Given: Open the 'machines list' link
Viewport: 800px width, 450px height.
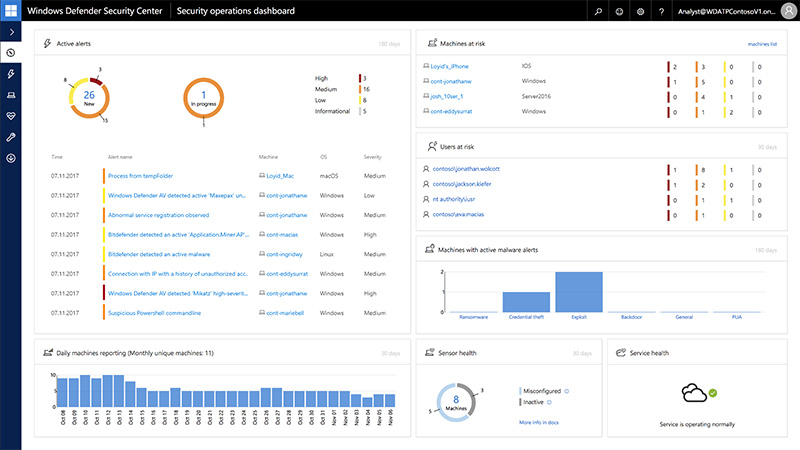Looking at the screenshot, I should tap(762, 45).
